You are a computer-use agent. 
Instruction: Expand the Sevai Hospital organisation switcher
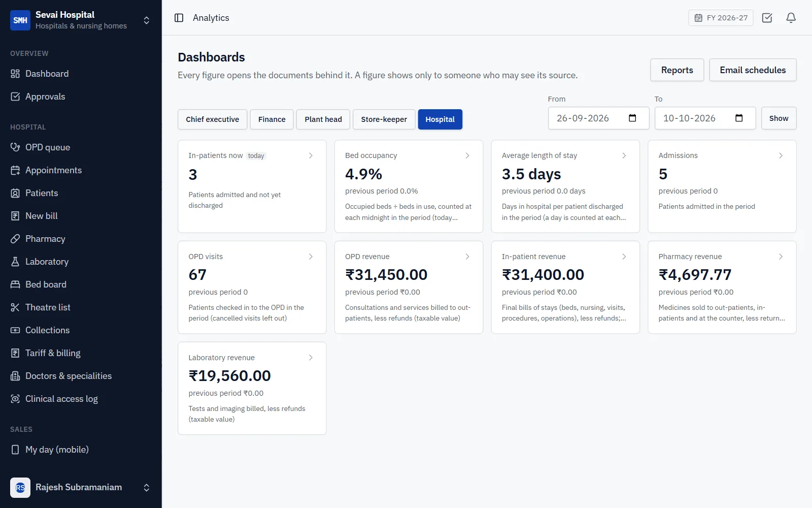pos(146,20)
